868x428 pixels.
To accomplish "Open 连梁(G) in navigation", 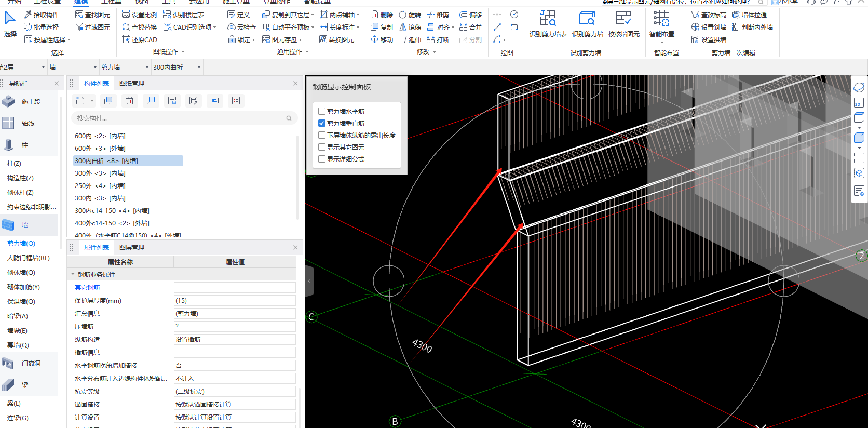I will [18, 418].
